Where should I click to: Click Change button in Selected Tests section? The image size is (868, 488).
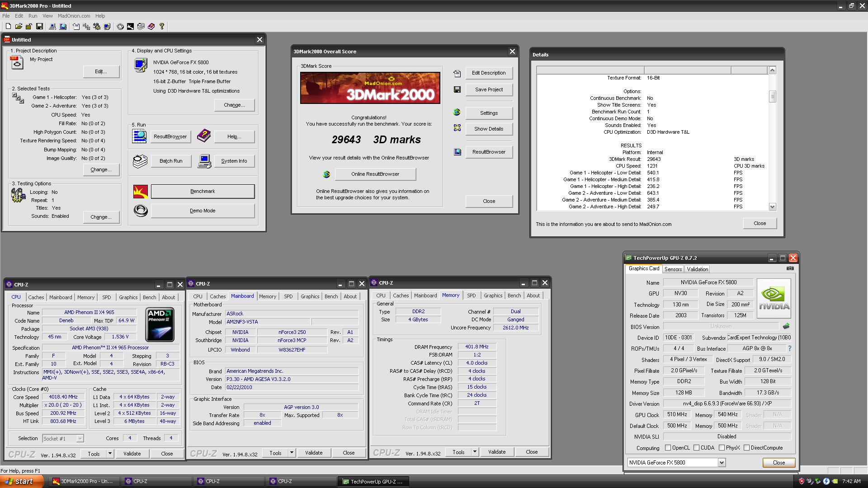101,170
